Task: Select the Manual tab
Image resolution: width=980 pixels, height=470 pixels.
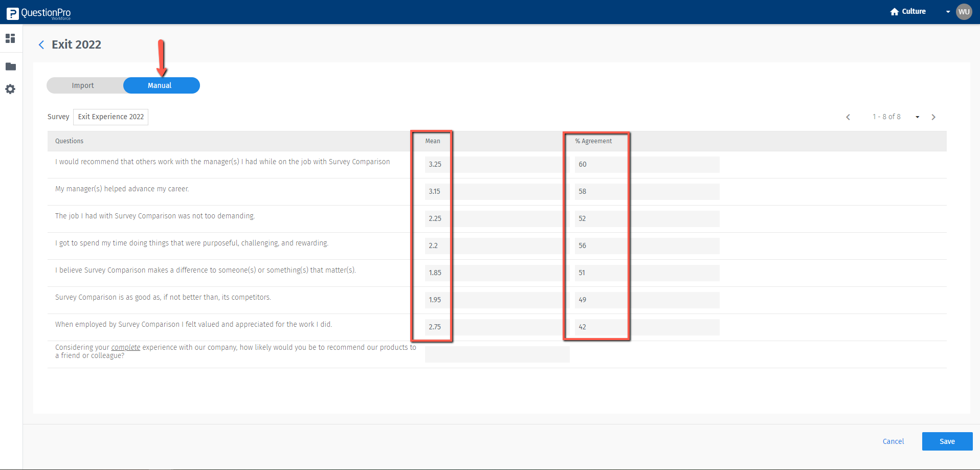Action: [160, 85]
